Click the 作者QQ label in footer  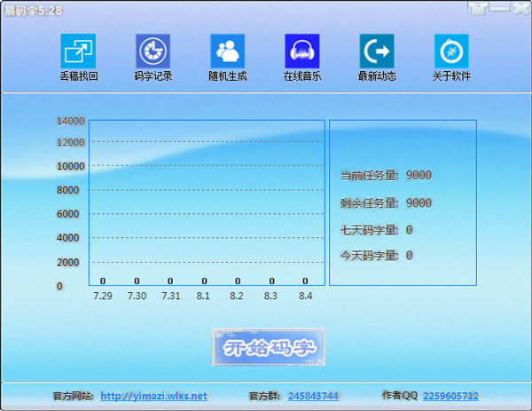(400, 395)
